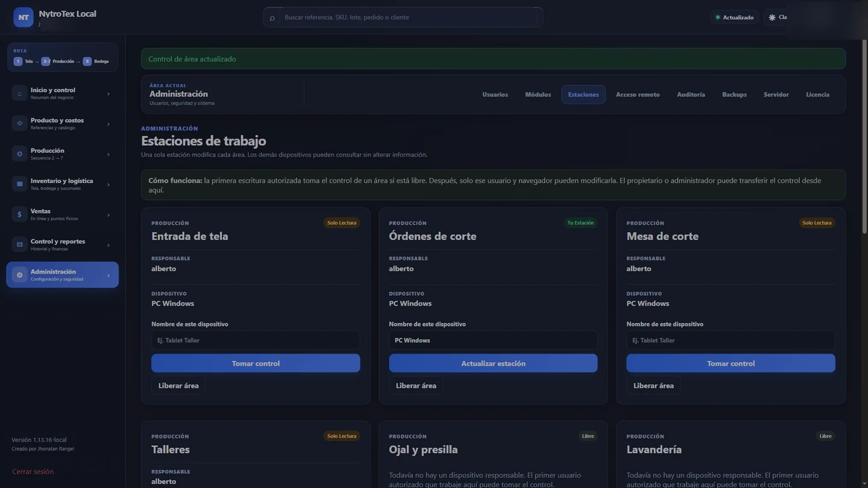Image resolution: width=868 pixels, height=488 pixels.
Task: Click the search magnifier icon
Action: 272,17
